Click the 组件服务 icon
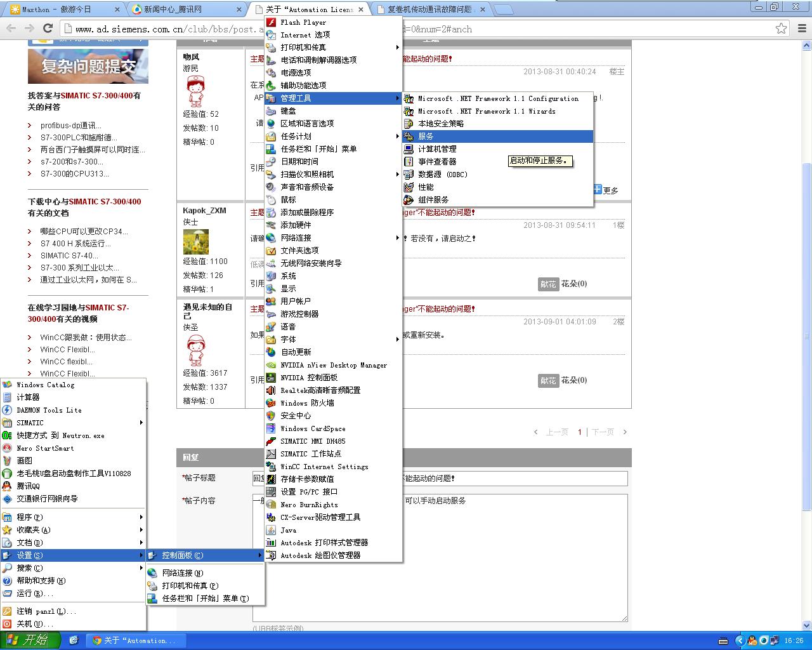This screenshot has height=650, width=812. tap(409, 200)
